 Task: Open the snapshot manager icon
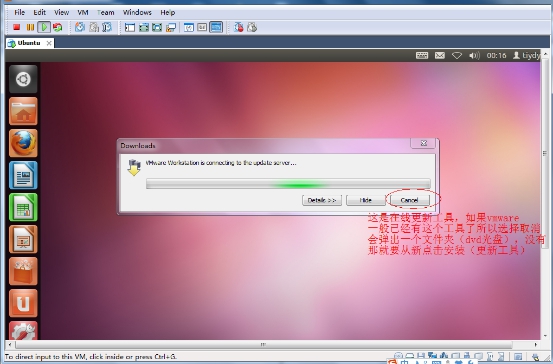tap(107, 27)
